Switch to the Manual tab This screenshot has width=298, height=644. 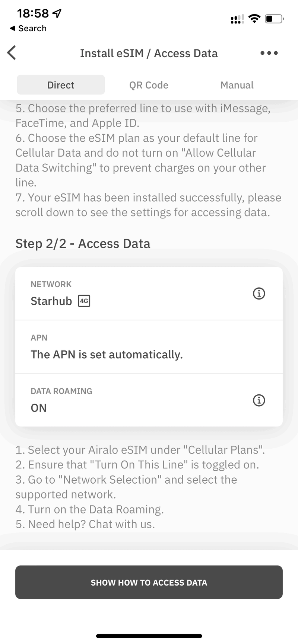click(237, 85)
